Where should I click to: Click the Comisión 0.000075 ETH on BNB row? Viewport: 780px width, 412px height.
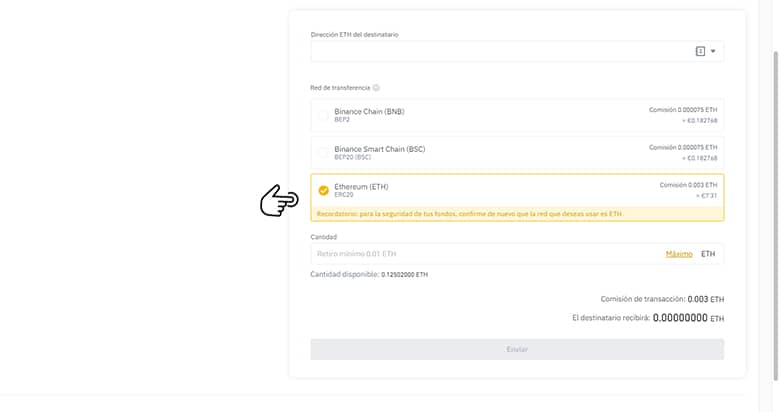click(683, 109)
